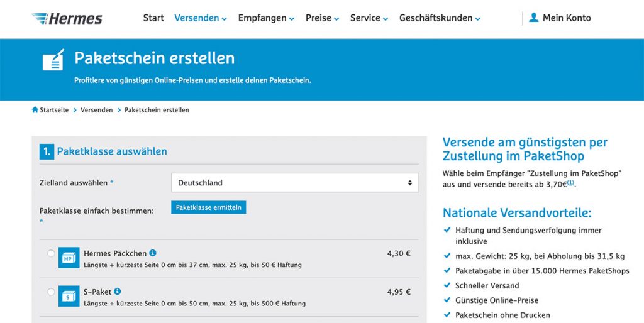Click Paketschein ohne Drucken text
644x323 pixels.
pos(502,315)
